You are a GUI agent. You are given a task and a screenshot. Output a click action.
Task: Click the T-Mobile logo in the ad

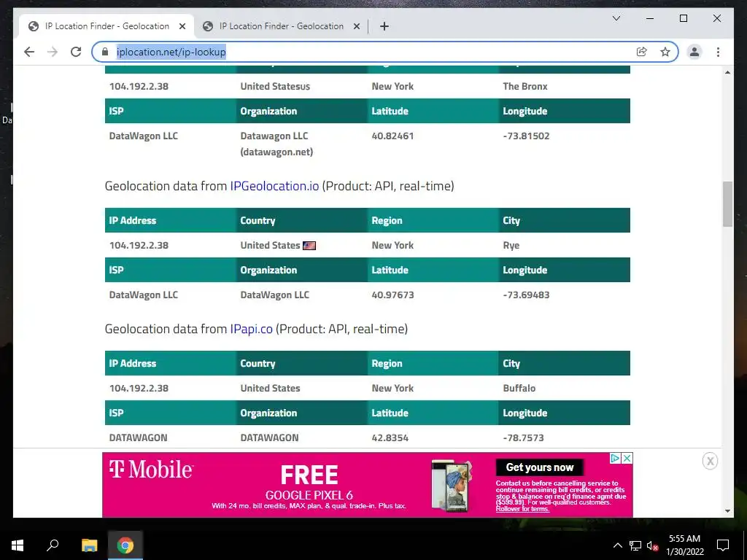[x=151, y=470]
